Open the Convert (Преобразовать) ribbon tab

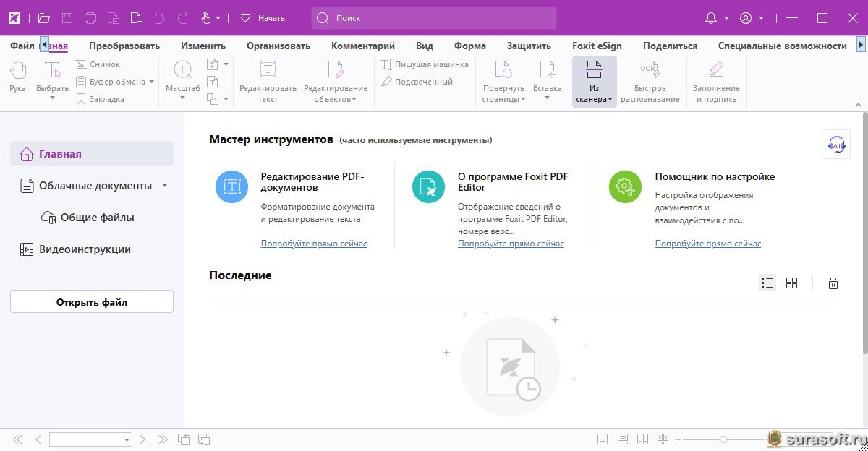click(124, 46)
